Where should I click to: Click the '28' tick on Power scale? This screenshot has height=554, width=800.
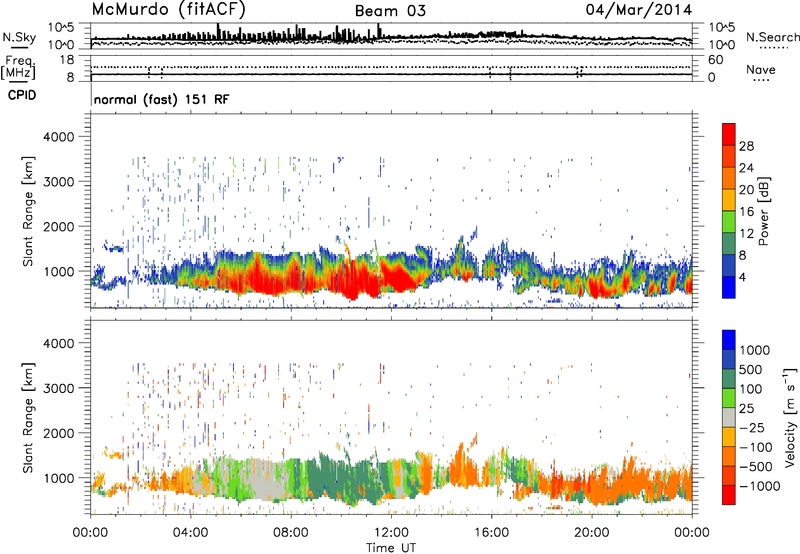(x=746, y=146)
